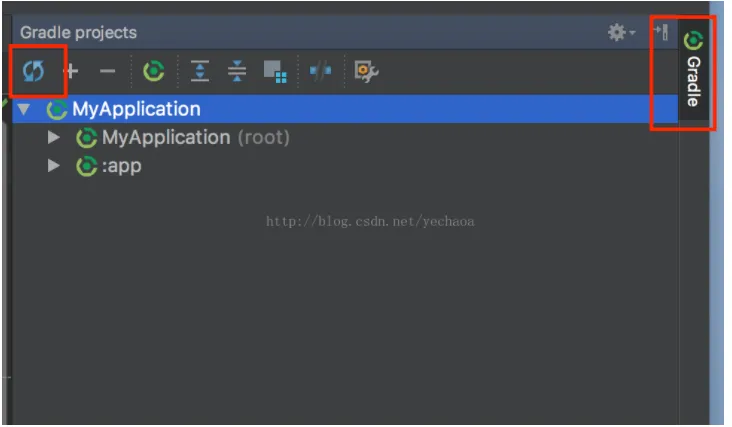Hide the Gradle projects panel
Image resolution: width=732 pixels, height=427 pixels.
coord(662,32)
